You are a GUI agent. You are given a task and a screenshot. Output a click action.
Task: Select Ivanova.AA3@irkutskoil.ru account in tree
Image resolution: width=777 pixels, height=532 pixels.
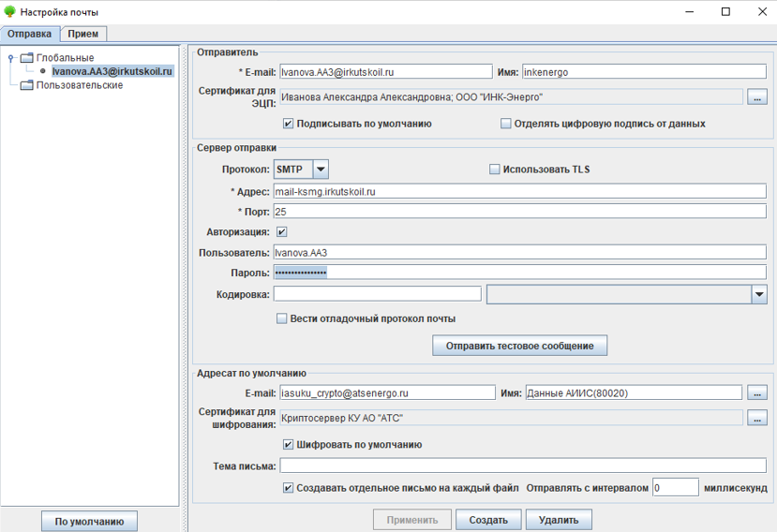point(112,71)
